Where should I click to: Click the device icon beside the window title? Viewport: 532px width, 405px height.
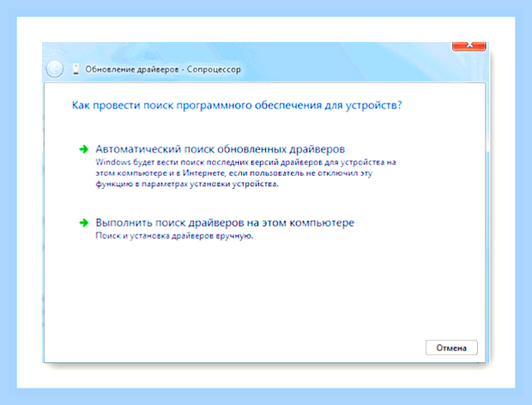(76, 70)
